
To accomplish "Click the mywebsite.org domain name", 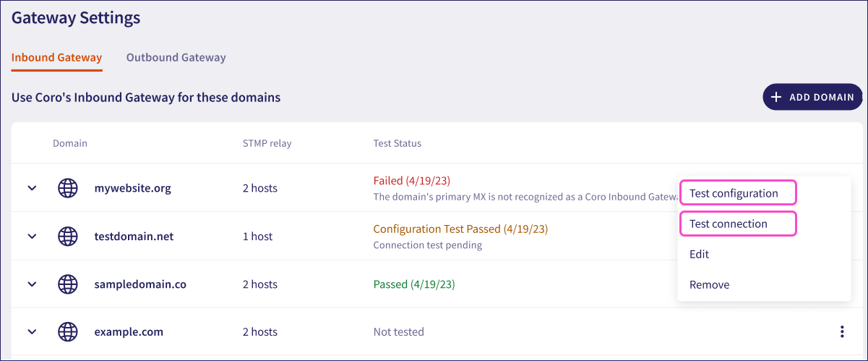I will [132, 188].
